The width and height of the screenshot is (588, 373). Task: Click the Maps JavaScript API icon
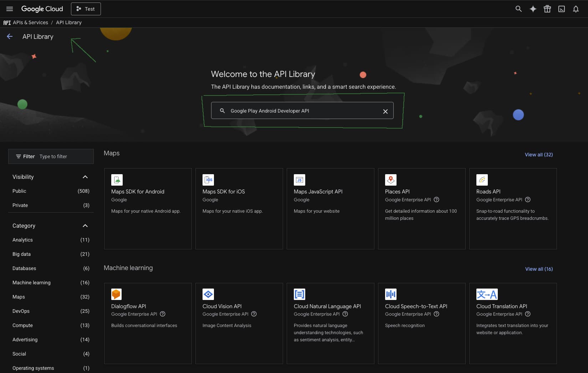pos(300,180)
